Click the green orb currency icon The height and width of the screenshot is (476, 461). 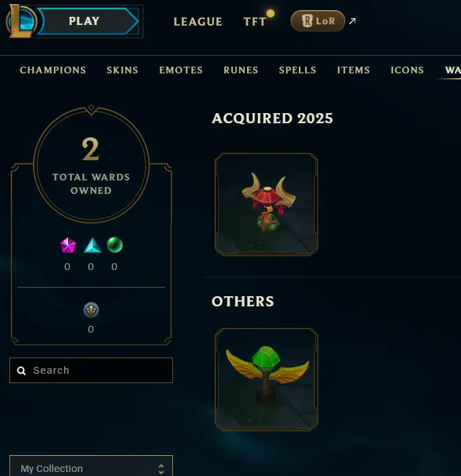click(x=114, y=244)
